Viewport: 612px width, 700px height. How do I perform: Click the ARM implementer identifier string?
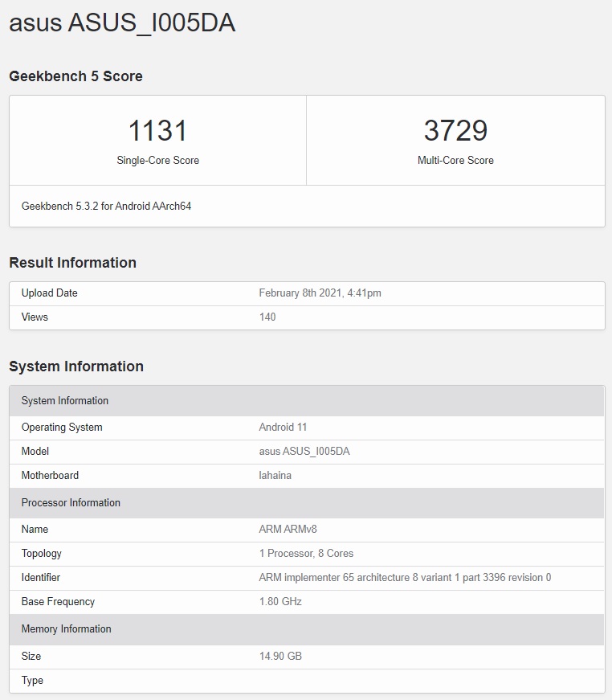pos(405,578)
